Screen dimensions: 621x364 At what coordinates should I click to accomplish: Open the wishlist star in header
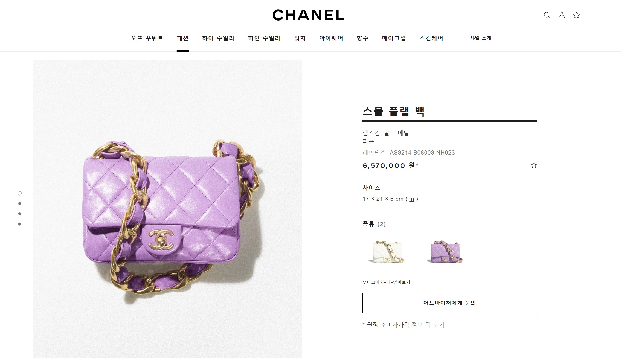tap(576, 15)
